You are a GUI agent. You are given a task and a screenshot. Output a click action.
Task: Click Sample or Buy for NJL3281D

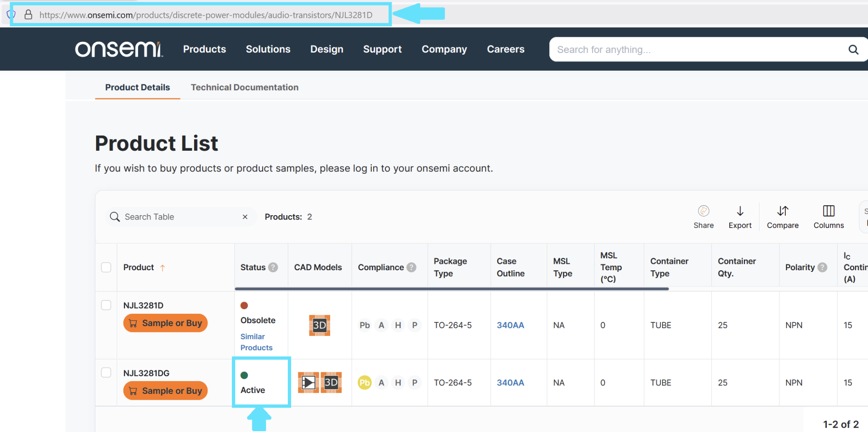point(165,323)
